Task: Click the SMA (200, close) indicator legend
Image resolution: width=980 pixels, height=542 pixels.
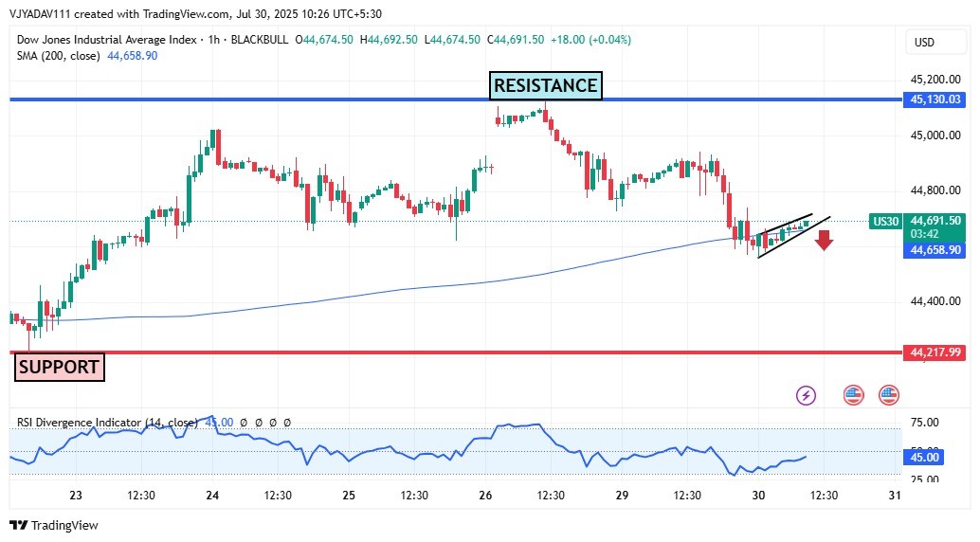Action: click(x=59, y=56)
